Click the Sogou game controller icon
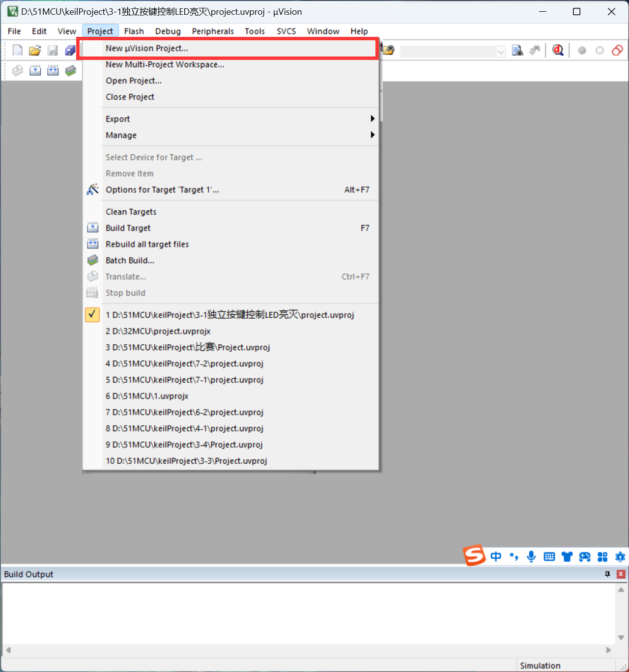 pyautogui.click(x=585, y=557)
